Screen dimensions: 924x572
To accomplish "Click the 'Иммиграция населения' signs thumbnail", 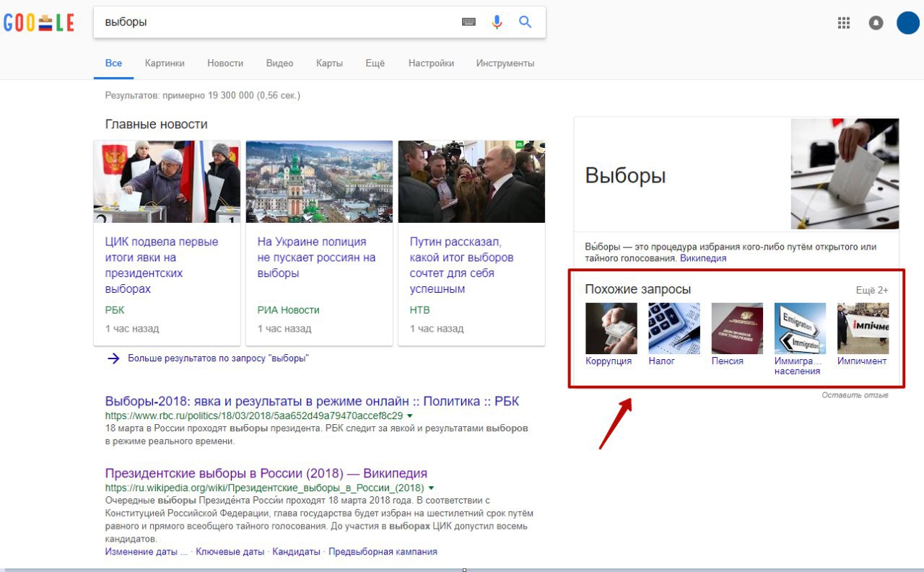I will [800, 328].
